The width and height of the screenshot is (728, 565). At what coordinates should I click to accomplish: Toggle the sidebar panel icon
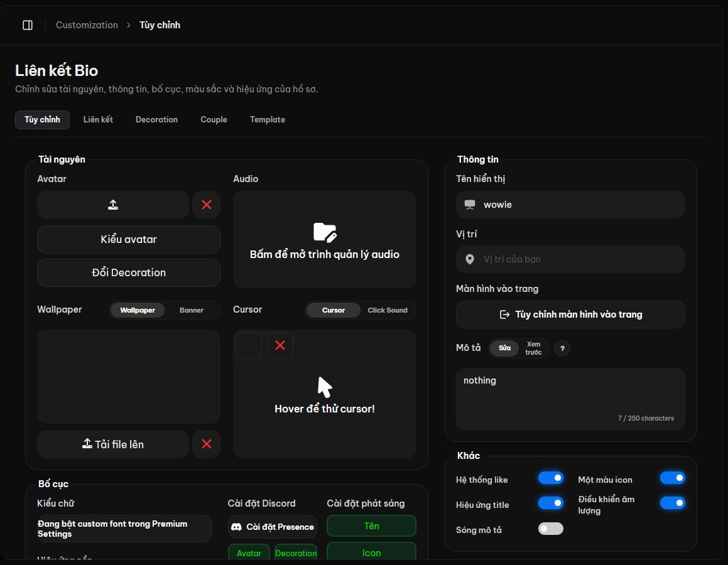(28, 25)
